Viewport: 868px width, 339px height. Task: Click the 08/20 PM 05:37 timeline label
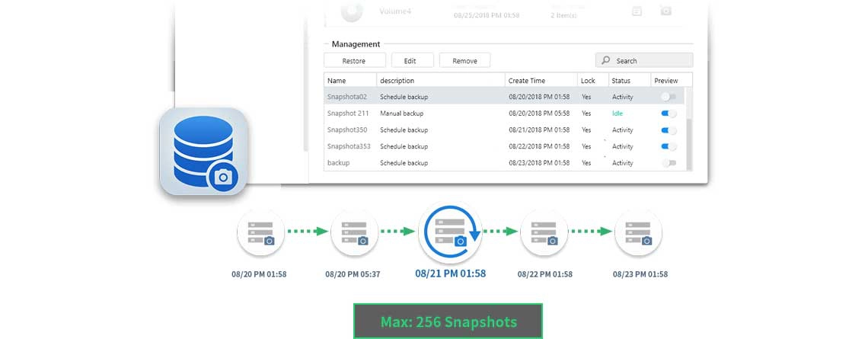353,274
